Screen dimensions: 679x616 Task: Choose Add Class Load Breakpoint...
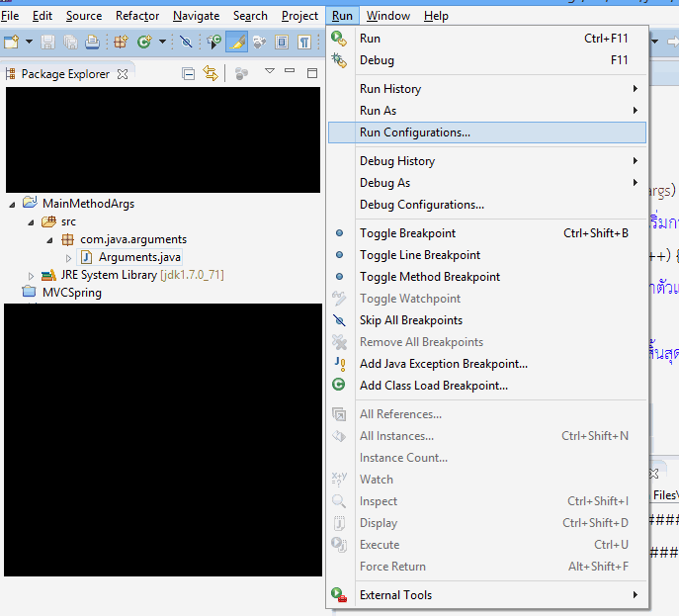pos(487,386)
